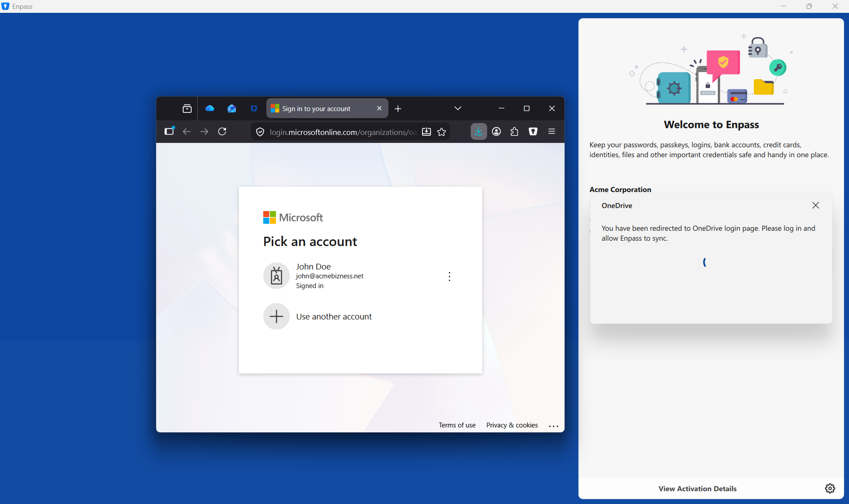
Task: Click the john@acmebizness.net email text
Action: point(330,276)
